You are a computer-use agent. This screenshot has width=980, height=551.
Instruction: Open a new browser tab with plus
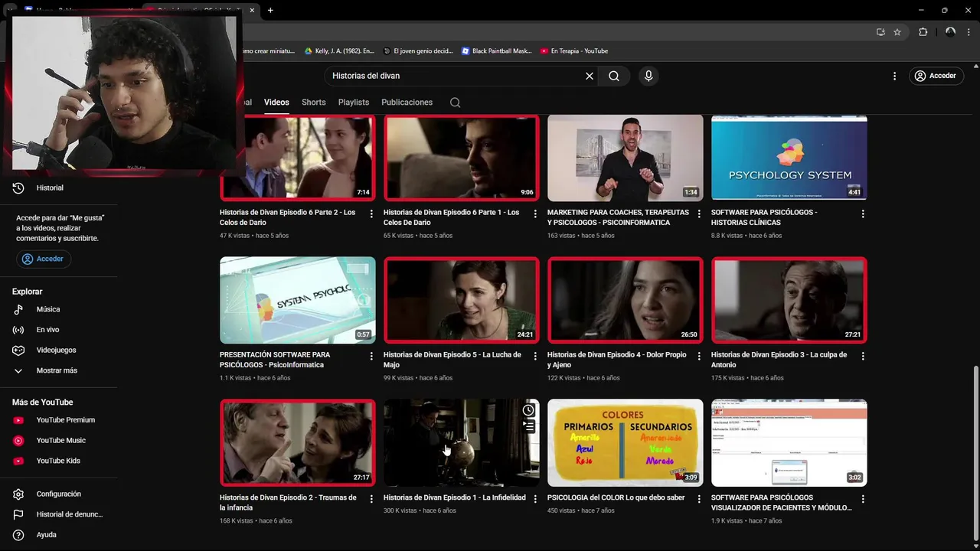pyautogui.click(x=270, y=10)
